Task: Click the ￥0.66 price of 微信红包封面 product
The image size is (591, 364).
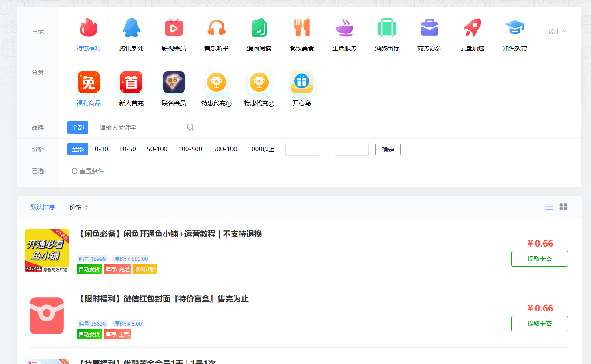Action: (x=540, y=308)
